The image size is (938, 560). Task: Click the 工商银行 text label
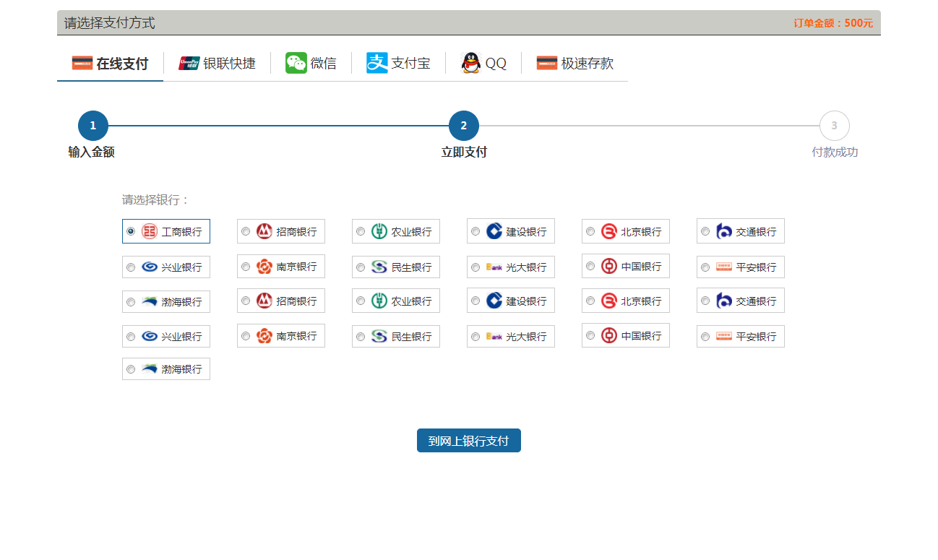click(x=181, y=232)
